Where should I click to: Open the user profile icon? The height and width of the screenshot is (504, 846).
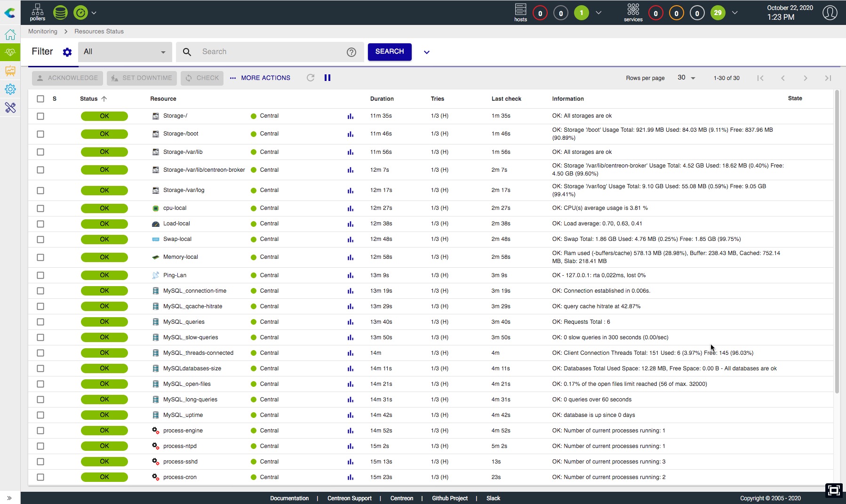(830, 13)
